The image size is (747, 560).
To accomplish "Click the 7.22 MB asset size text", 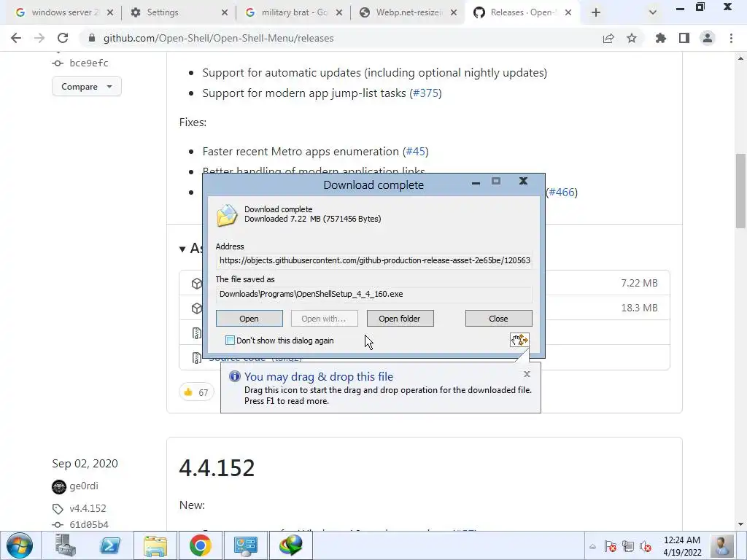I will point(639,283).
